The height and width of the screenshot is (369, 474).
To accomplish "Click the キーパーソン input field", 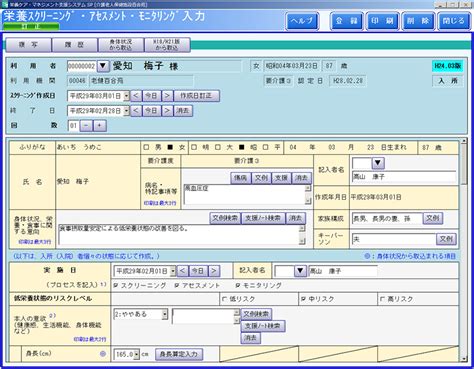I will click(x=394, y=239).
